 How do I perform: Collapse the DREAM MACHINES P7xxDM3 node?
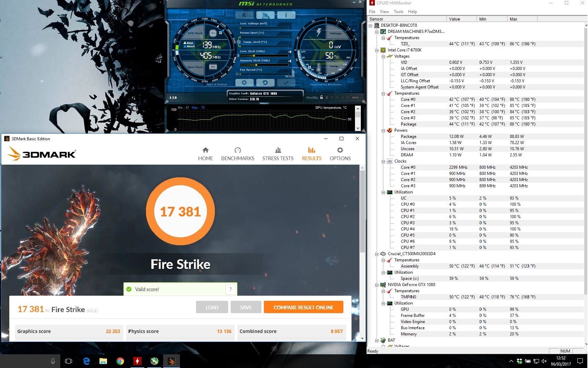pyautogui.click(x=377, y=32)
